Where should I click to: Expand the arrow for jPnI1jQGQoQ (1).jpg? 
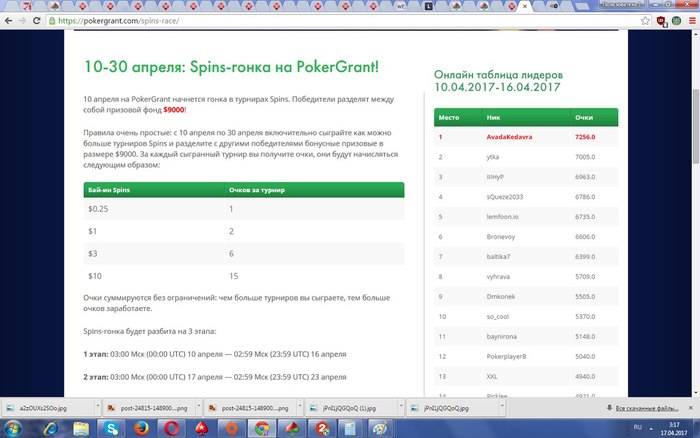point(400,407)
